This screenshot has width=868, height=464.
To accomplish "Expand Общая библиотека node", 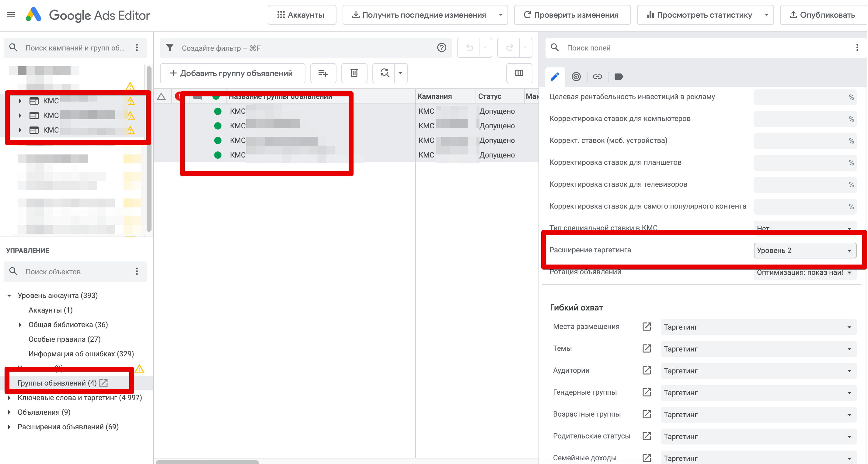I will [x=20, y=325].
